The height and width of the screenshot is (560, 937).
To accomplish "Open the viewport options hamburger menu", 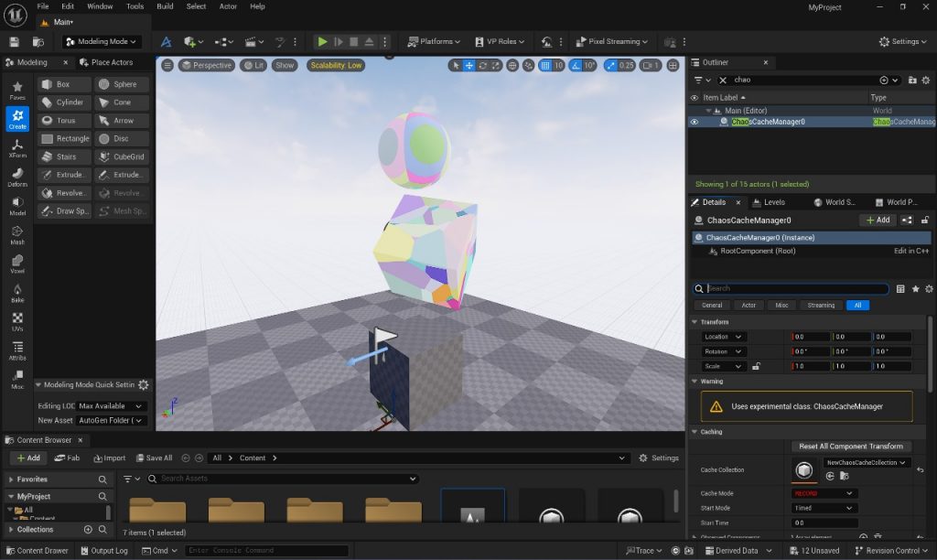I will pos(167,65).
